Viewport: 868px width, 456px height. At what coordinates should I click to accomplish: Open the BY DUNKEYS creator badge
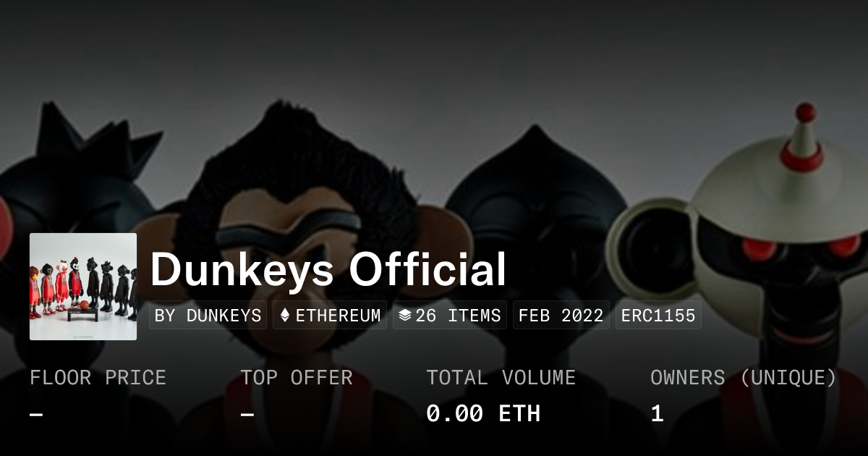coord(208,316)
